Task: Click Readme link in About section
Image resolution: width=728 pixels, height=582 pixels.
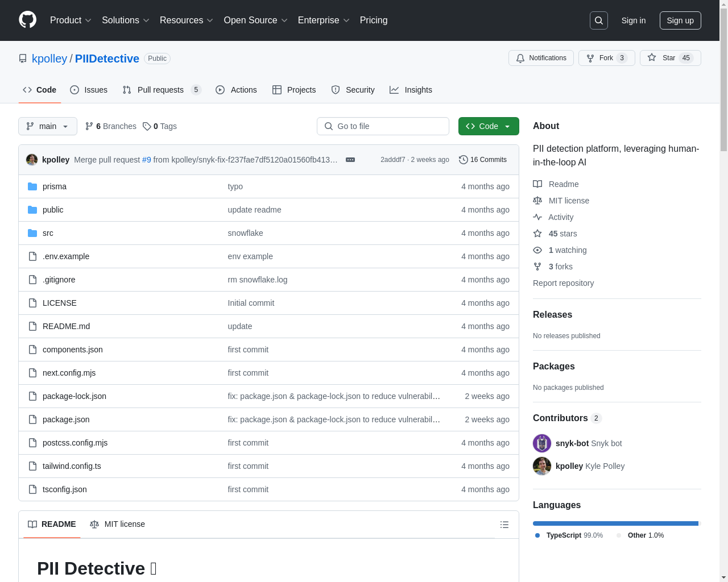Action: (x=556, y=184)
